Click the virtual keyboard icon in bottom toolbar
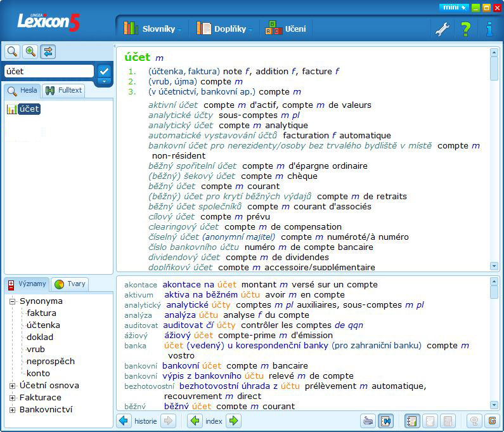This screenshot has width=504, height=432. 368,421
